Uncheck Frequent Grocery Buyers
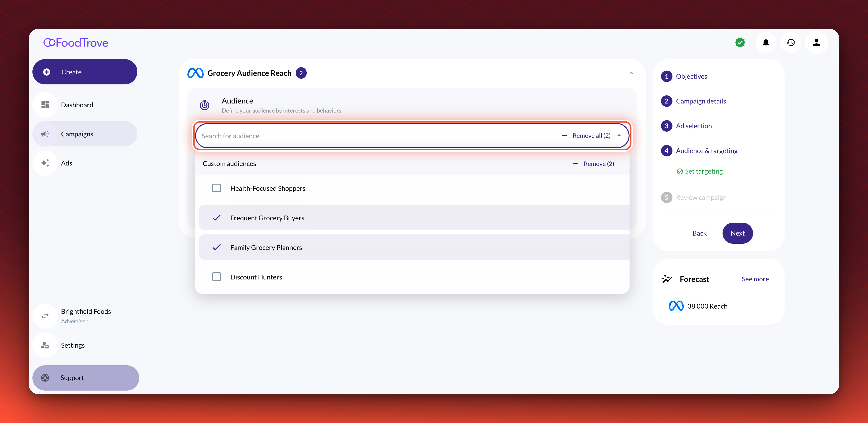 [216, 218]
